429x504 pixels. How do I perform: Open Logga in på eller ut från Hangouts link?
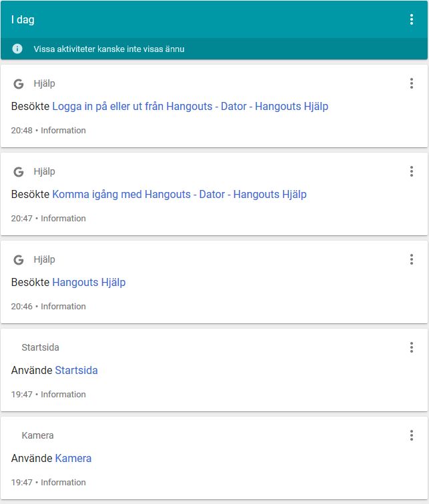pos(190,107)
